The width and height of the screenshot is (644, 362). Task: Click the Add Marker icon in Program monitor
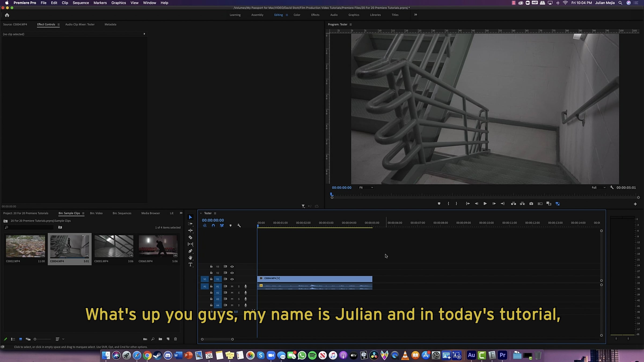[439, 204]
